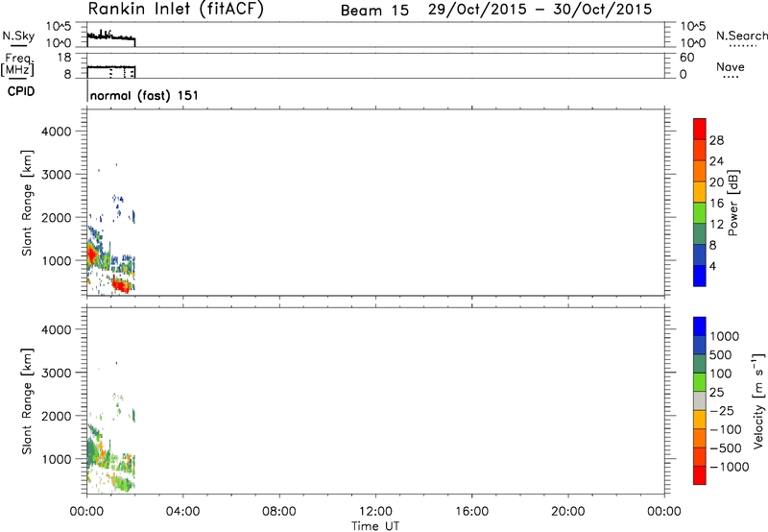Click the 'N.Search' legend label

point(741,36)
